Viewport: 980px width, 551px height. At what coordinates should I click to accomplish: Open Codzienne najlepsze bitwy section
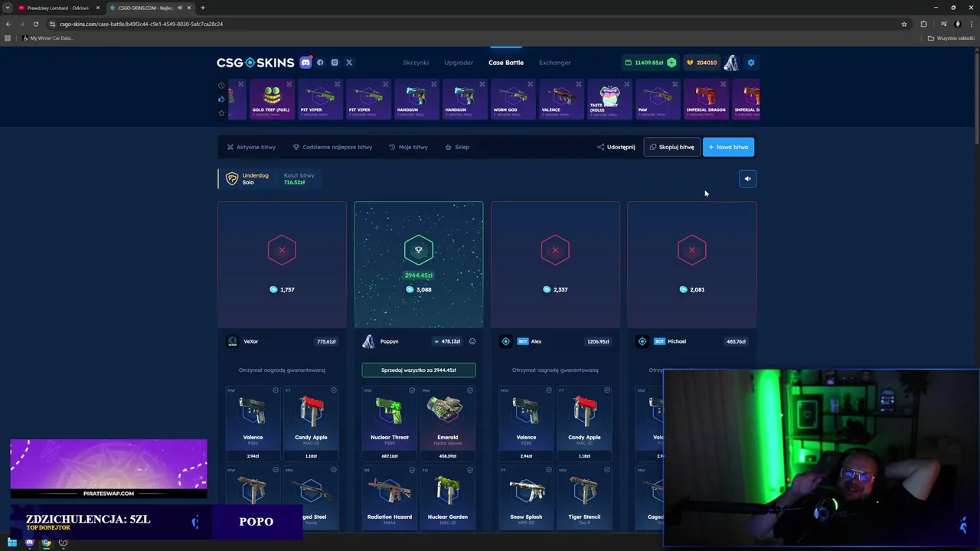[x=332, y=147]
